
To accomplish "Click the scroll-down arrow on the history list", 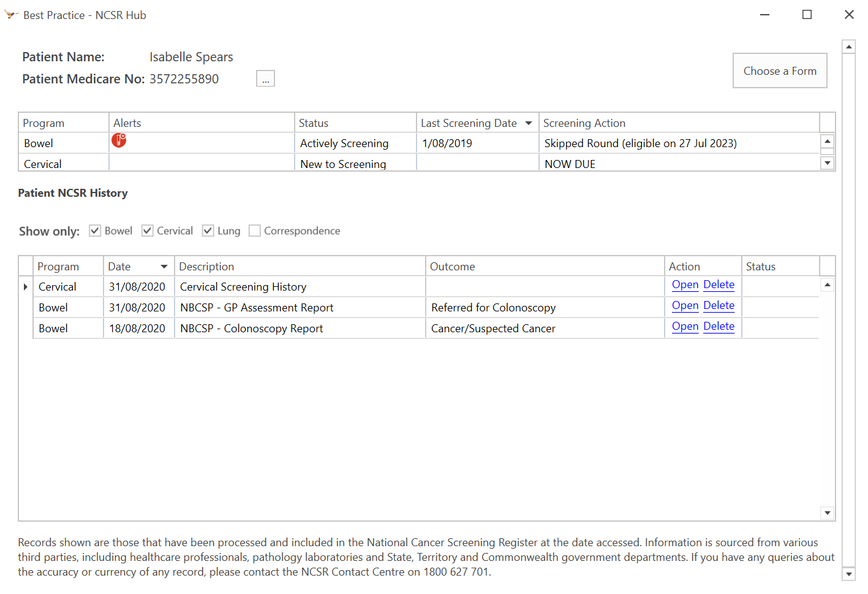I will coord(827,512).
